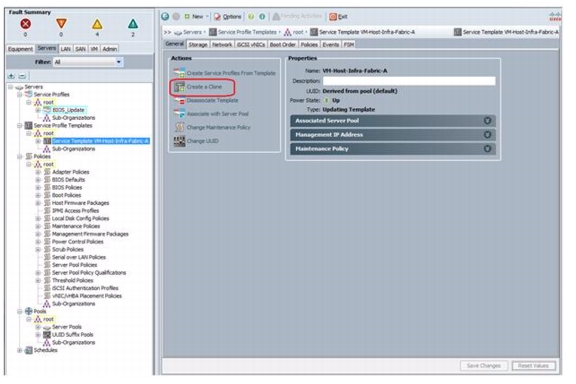Select Host Firmware Packages in tree
Viewport: 576px width, 384px height.
point(80,203)
